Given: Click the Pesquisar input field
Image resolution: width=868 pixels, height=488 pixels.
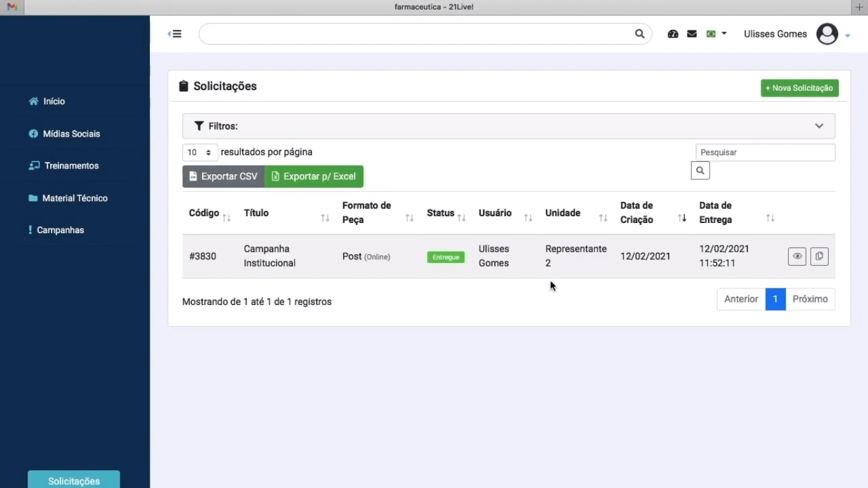Looking at the screenshot, I should (765, 152).
